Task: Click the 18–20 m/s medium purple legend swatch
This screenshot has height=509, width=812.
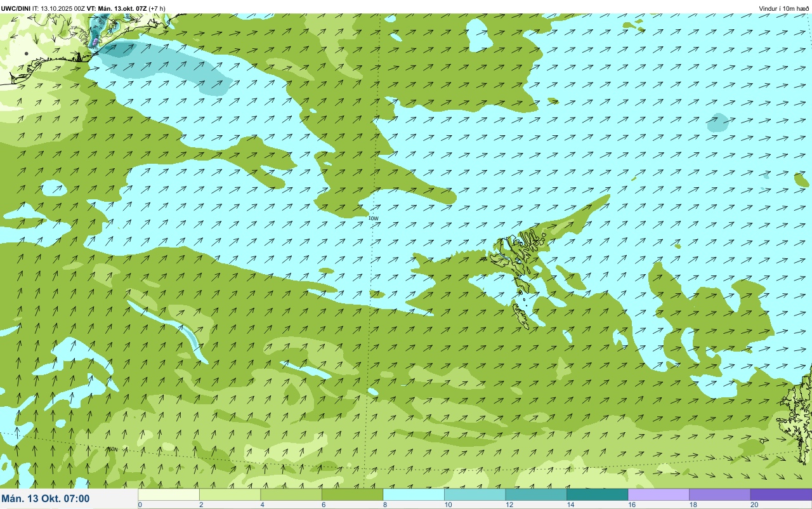Action: tap(719, 494)
